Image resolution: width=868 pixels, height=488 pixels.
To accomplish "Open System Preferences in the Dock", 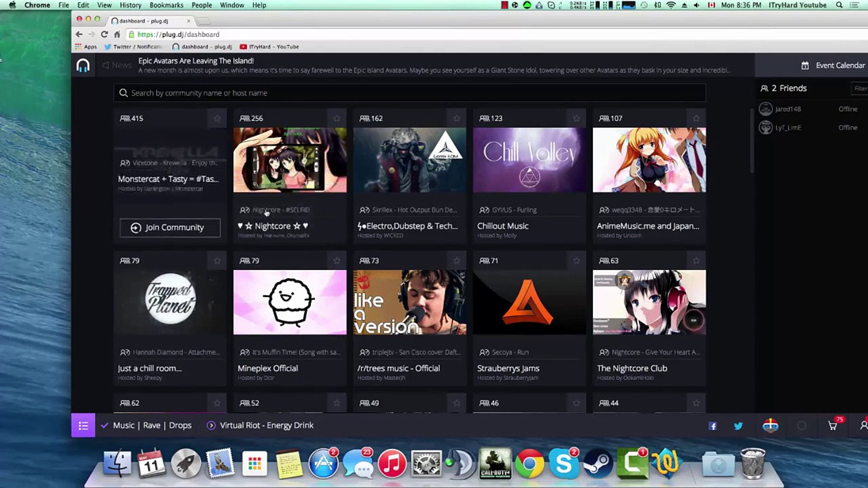I will point(426,464).
